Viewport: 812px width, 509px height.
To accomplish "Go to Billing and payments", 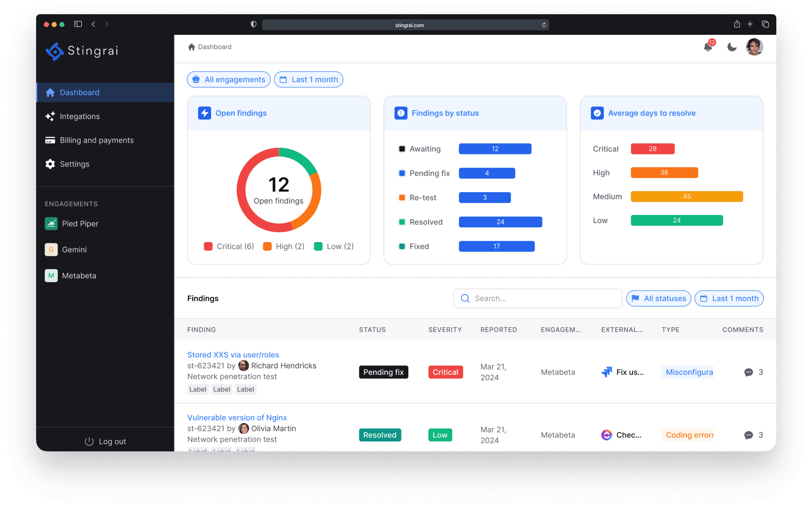I will point(97,140).
